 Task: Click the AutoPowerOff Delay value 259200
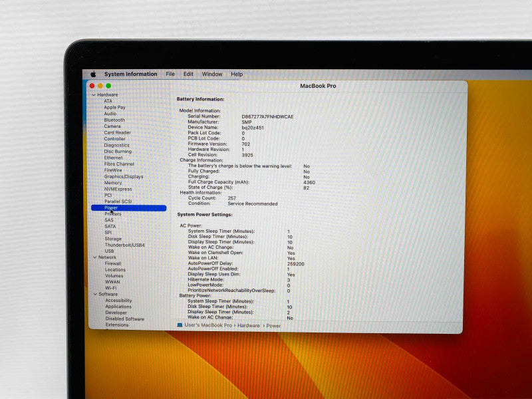point(296,263)
